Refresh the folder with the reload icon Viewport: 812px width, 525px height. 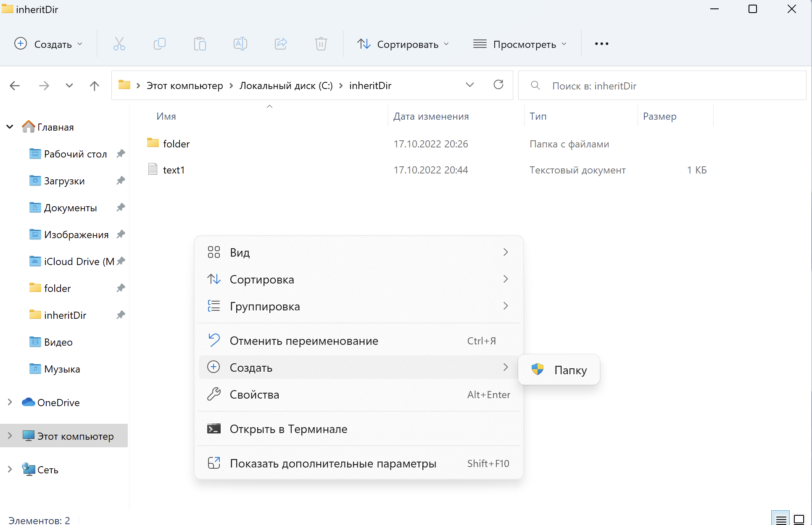[498, 85]
